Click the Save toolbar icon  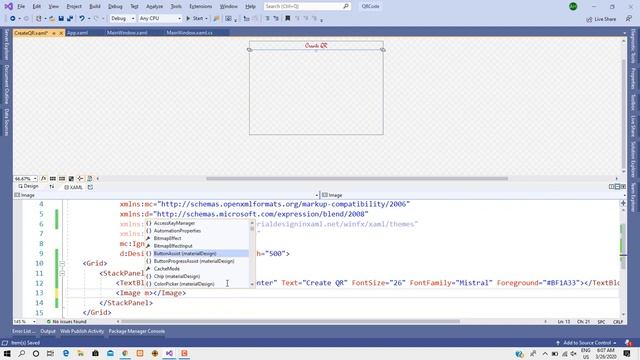(61, 18)
